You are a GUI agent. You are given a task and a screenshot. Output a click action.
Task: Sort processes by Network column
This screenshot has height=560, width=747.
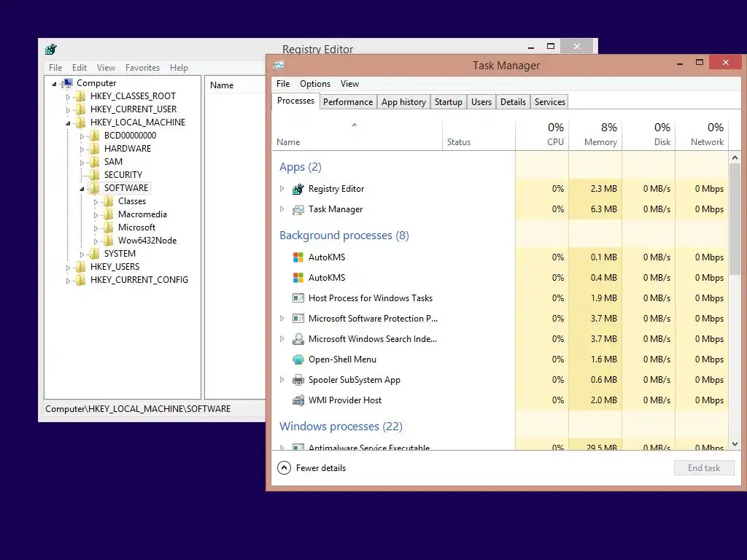pos(703,135)
